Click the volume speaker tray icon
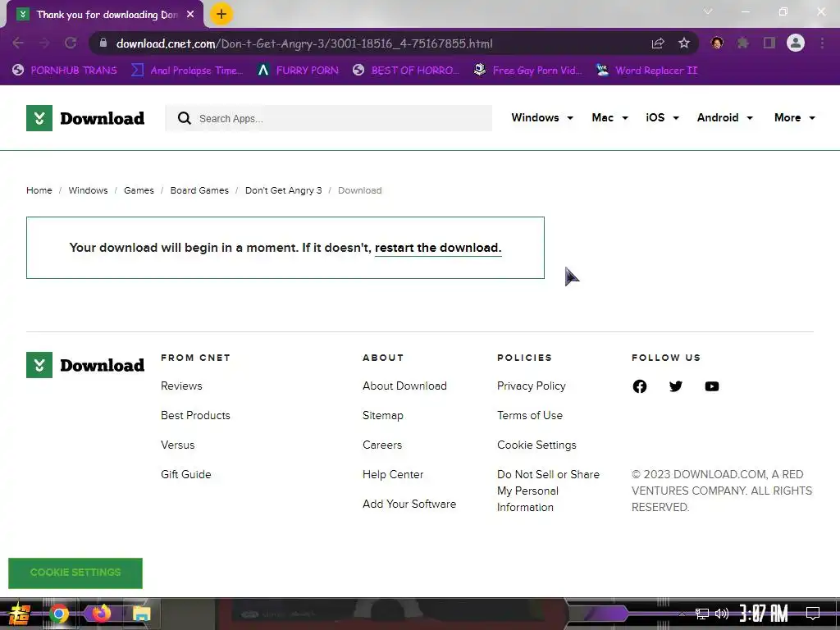The image size is (840, 630). (x=722, y=614)
